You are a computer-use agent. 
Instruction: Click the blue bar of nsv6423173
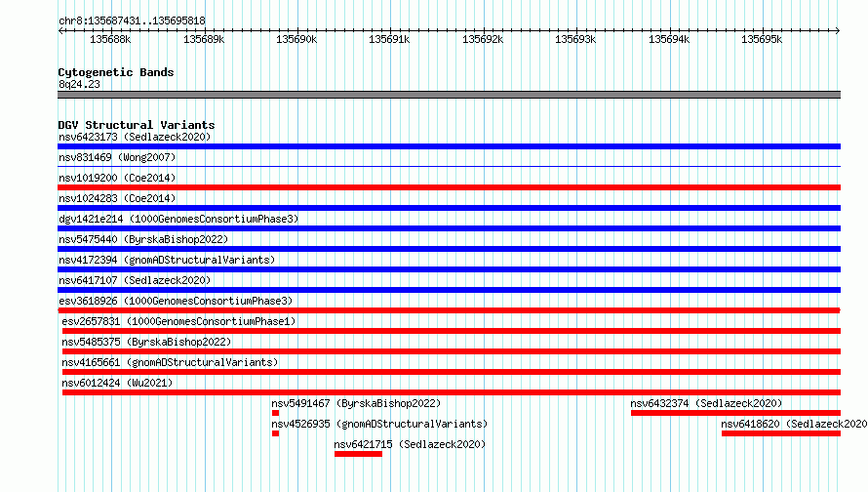[449, 146]
